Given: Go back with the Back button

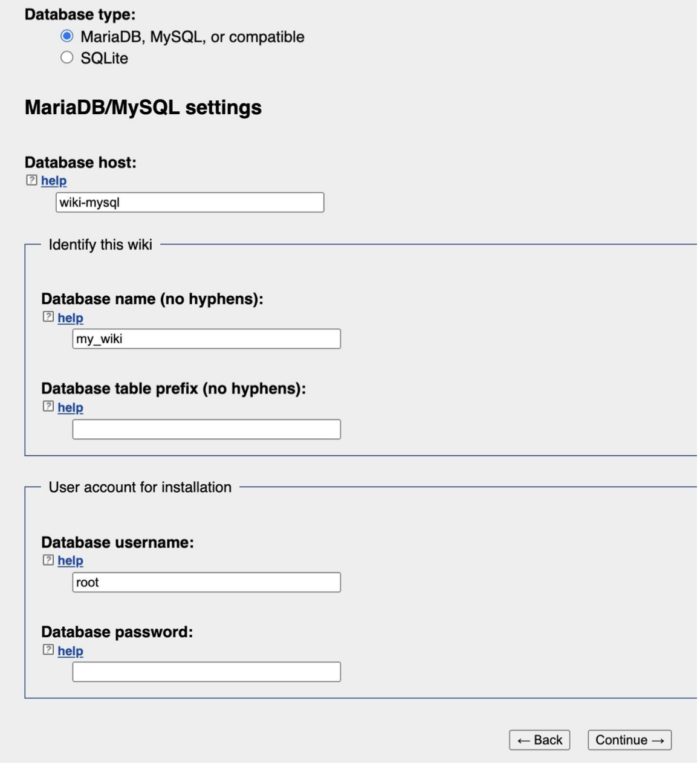Looking at the screenshot, I should (x=539, y=740).
